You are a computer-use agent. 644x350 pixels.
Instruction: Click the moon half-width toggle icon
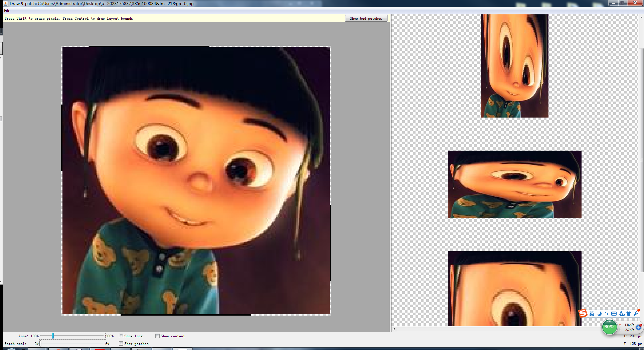click(x=599, y=314)
